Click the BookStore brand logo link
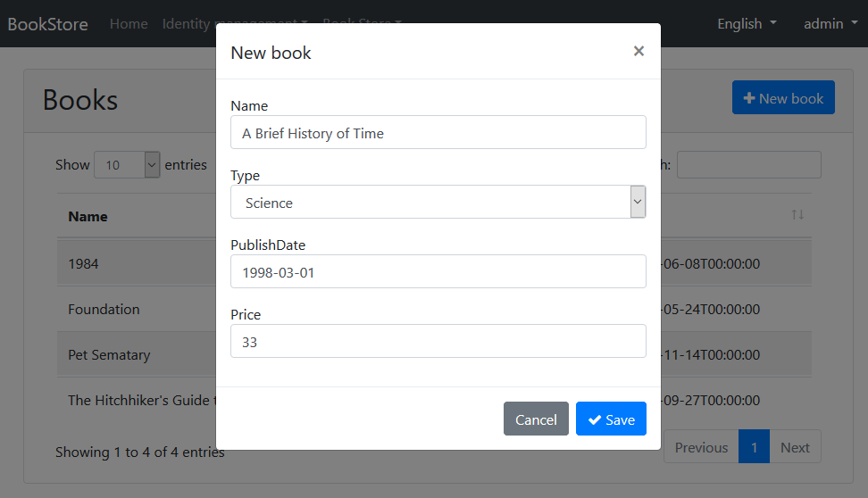 (x=48, y=24)
